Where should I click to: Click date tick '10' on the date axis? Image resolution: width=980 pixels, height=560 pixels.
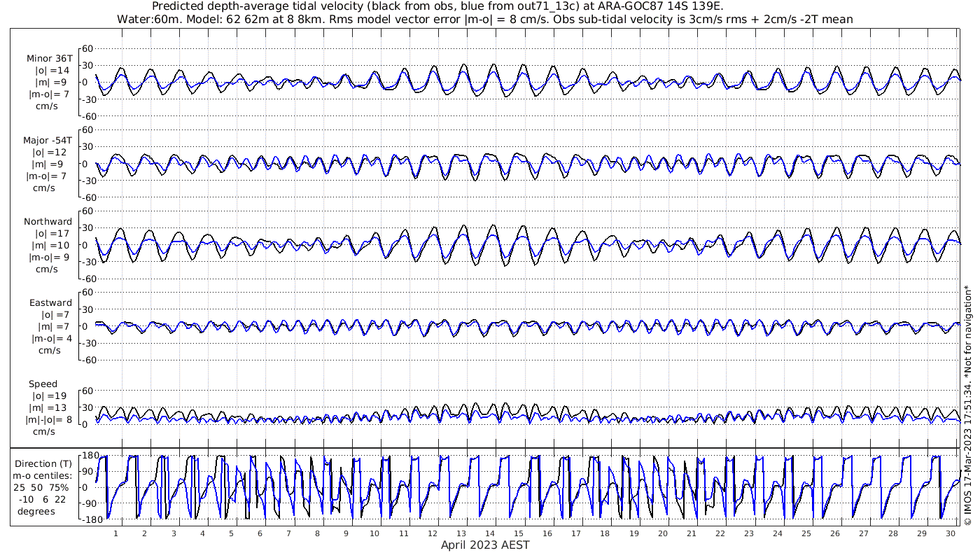tap(374, 533)
